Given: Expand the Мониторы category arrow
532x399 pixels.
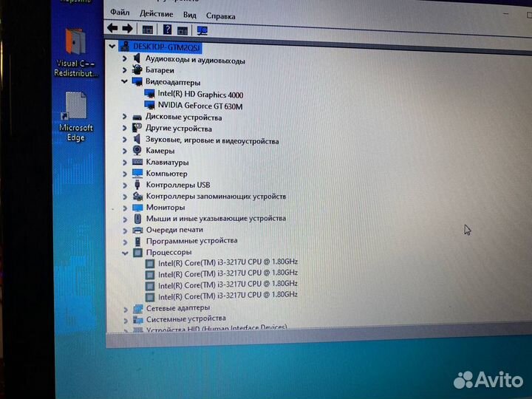Looking at the screenshot, I should 125,208.
